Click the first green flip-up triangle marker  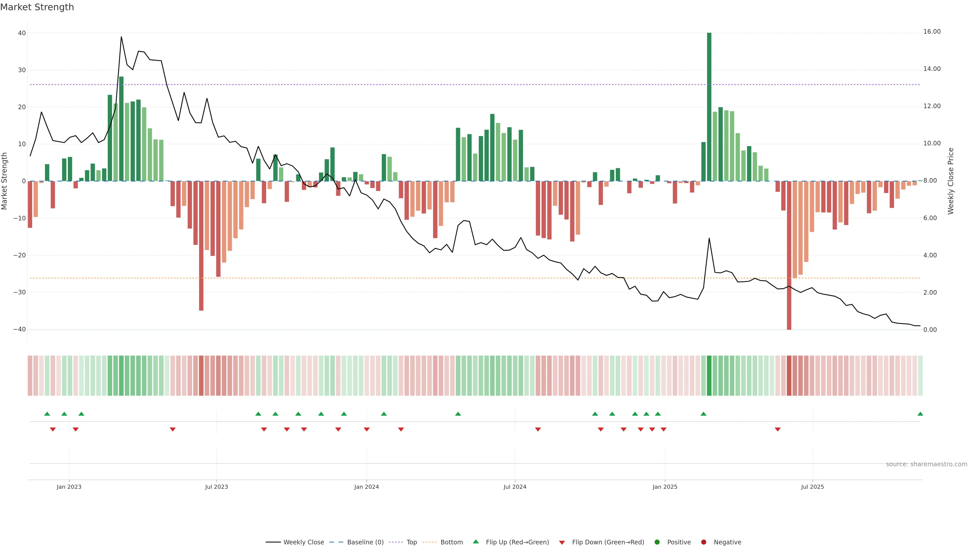47,414
